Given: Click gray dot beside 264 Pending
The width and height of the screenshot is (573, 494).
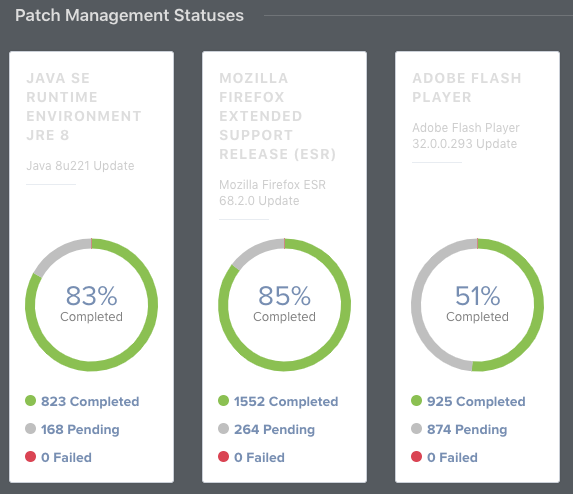Looking at the screenshot, I should coord(224,428).
